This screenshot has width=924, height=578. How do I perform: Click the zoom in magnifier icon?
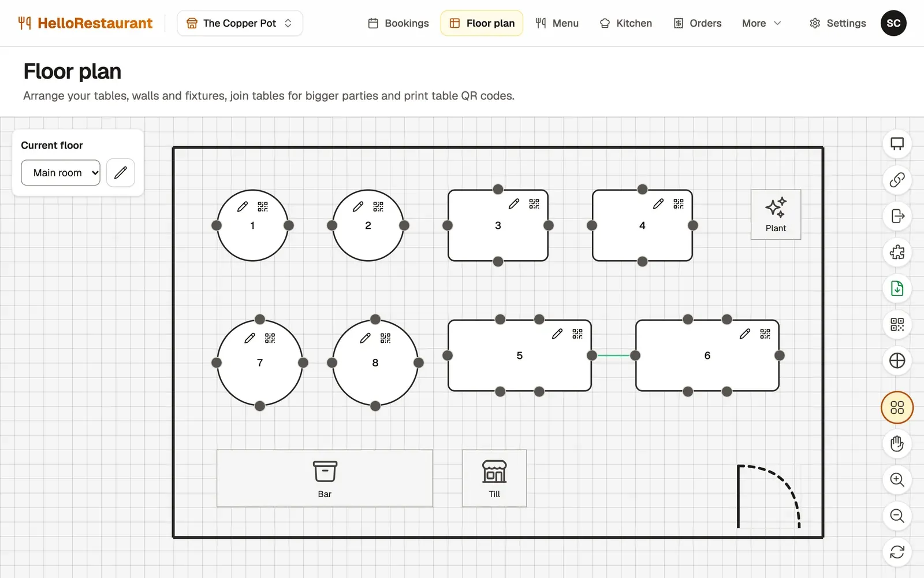pyautogui.click(x=897, y=480)
